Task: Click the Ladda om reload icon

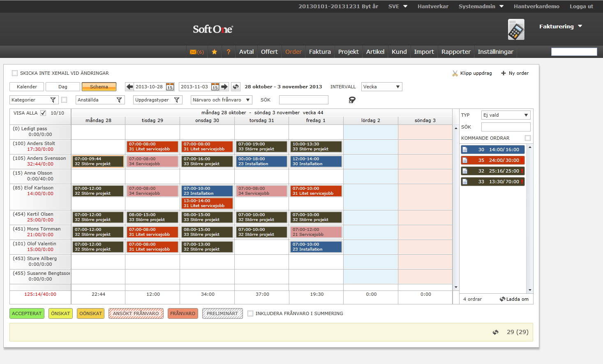Action: coord(502,299)
